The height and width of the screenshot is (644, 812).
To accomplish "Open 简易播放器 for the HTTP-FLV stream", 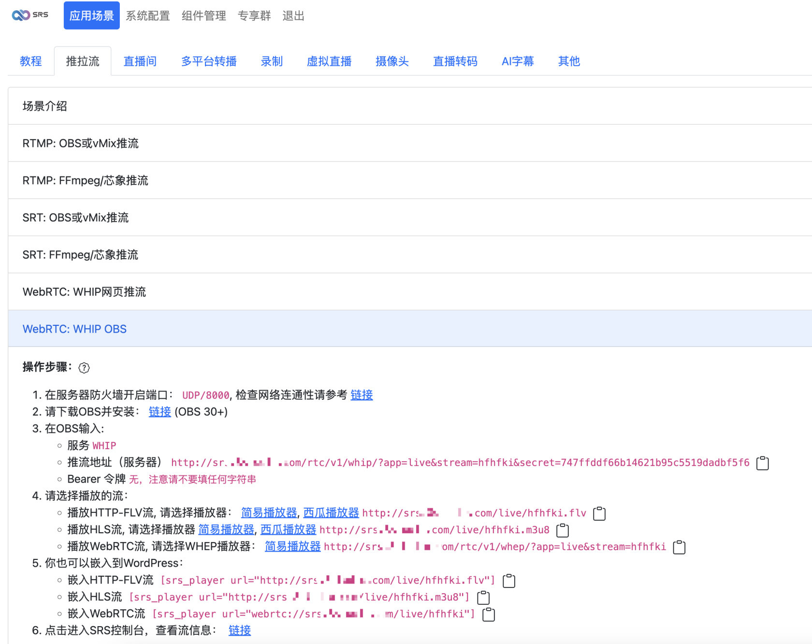I will click(x=269, y=513).
